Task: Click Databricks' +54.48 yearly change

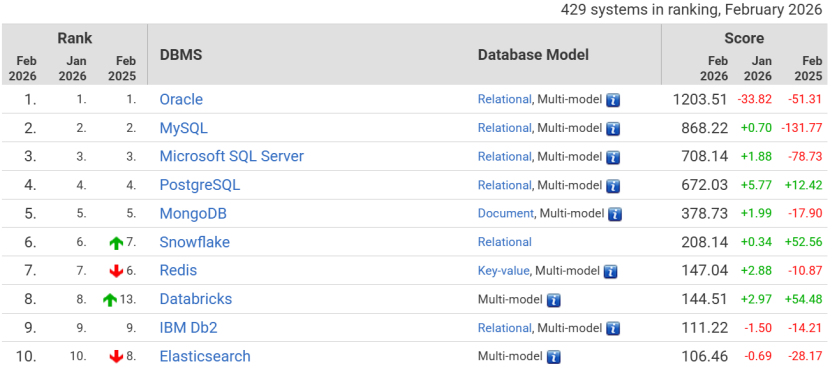Action: tap(804, 299)
